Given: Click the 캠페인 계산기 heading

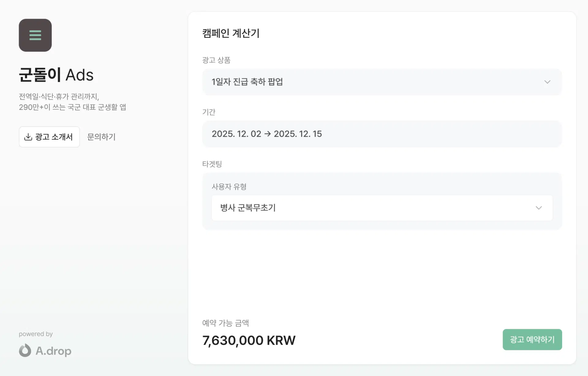Looking at the screenshot, I should pyautogui.click(x=231, y=33).
